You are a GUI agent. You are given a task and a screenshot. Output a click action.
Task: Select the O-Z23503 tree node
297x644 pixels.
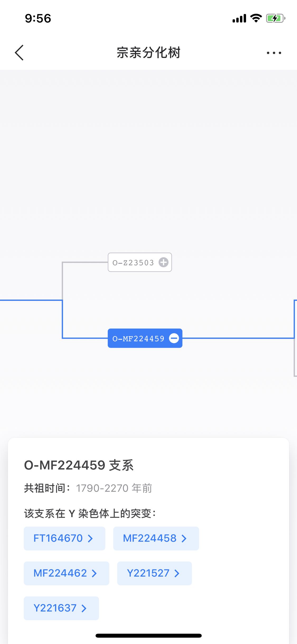[x=140, y=262]
